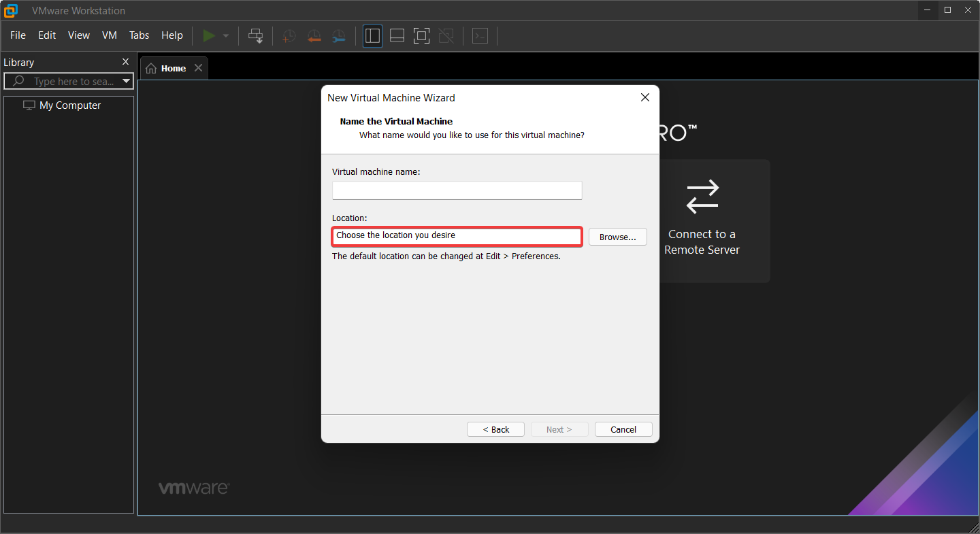Screen dimensions: 980x534
Task: Switch to the Home tab
Action: coord(174,68)
